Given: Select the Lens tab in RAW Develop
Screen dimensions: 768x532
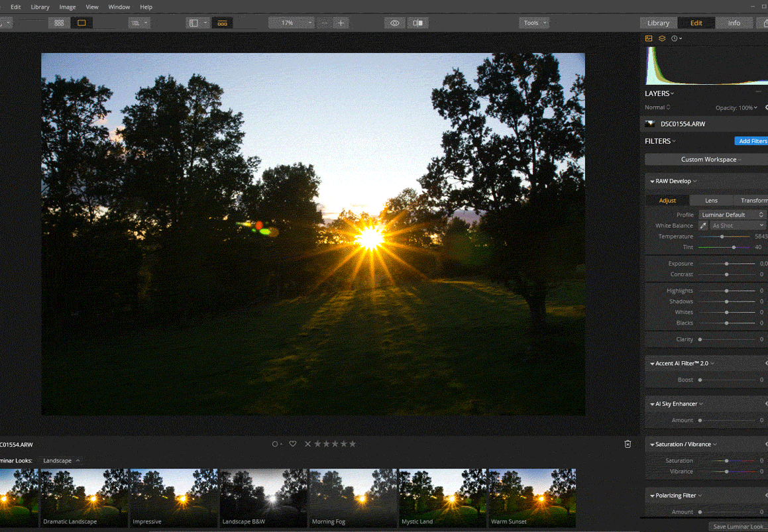Looking at the screenshot, I should tap(711, 200).
